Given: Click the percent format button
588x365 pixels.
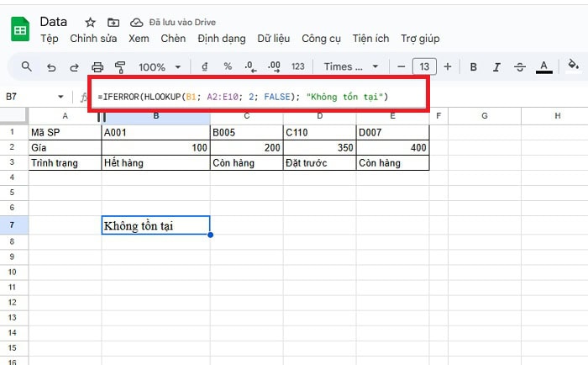Looking at the screenshot, I should [x=228, y=66].
